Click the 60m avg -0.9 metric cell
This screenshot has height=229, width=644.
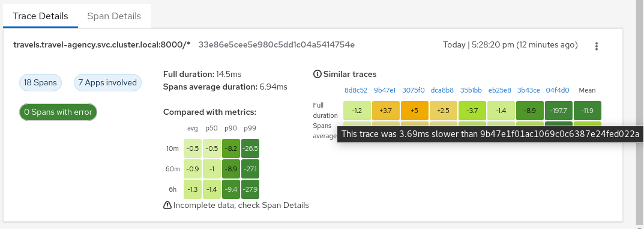[x=193, y=169]
